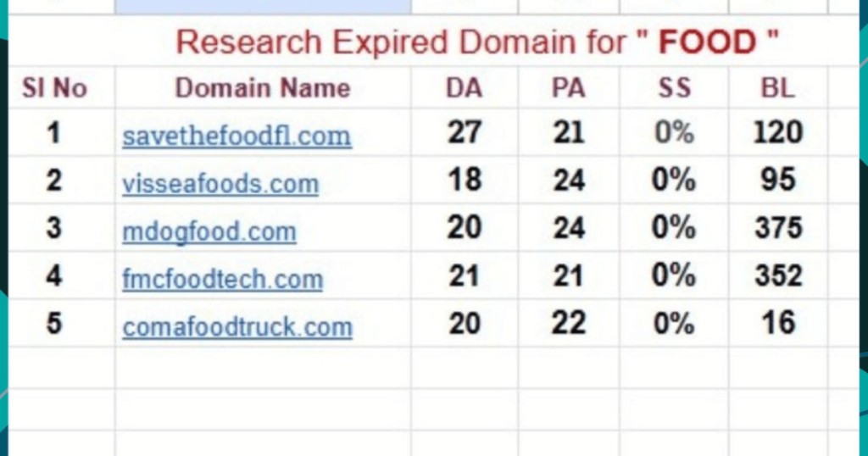Visit the comafoodtruck.com link
Viewport: 868px width, 456px height.
[x=237, y=326]
